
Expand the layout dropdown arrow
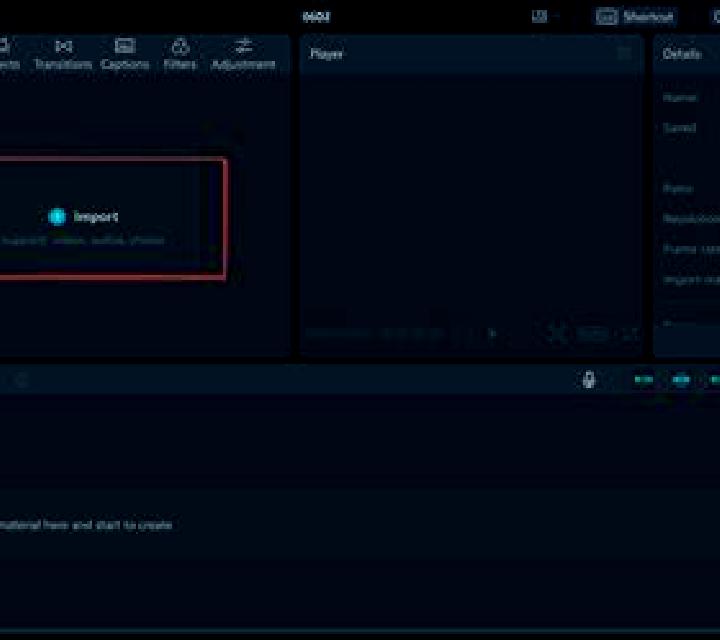(557, 17)
